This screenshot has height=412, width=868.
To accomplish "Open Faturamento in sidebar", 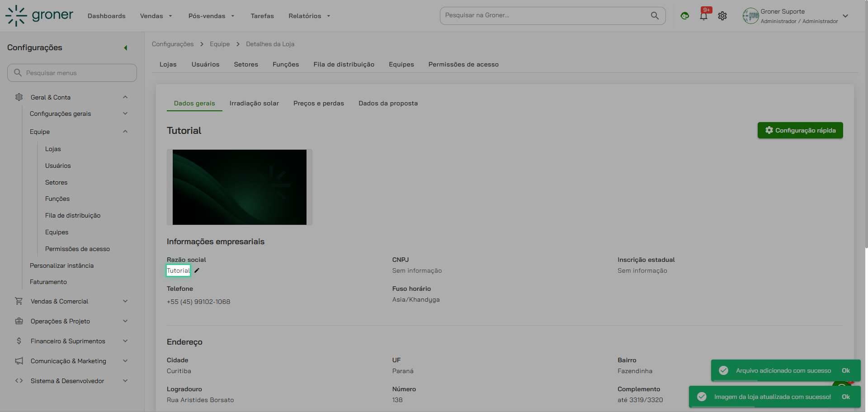I will pyautogui.click(x=48, y=282).
